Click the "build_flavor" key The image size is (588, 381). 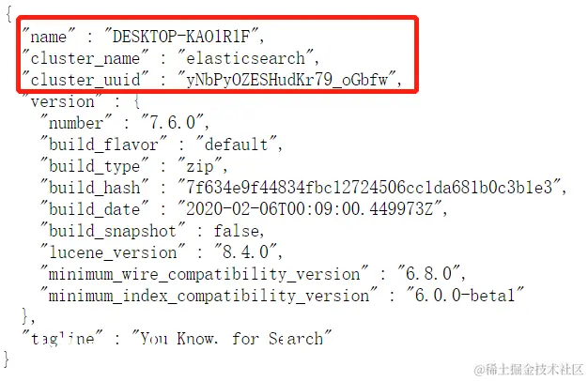point(103,145)
